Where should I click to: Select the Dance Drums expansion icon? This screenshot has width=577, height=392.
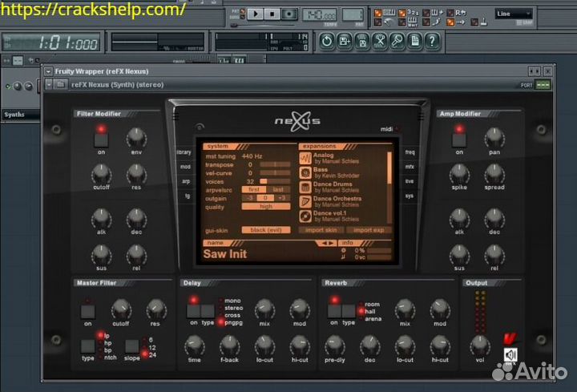[305, 188]
